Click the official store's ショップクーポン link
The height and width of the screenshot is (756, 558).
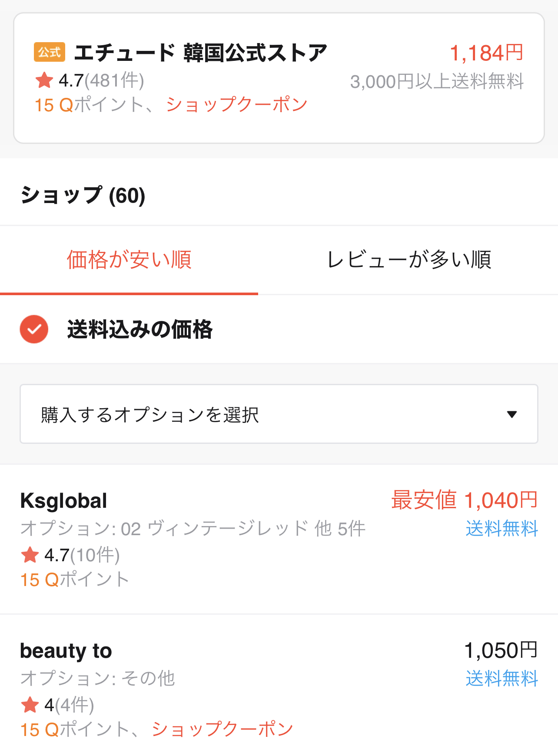pos(237,105)
